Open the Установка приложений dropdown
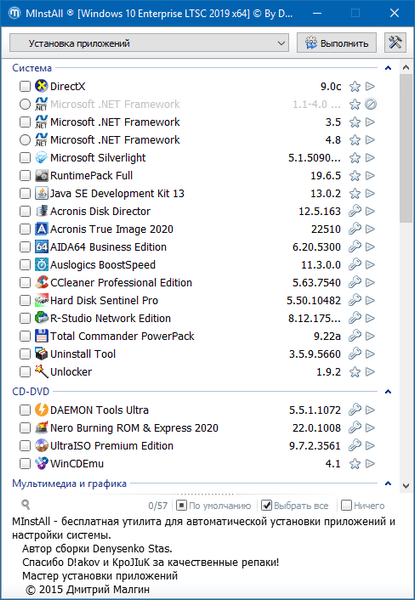The width and height of the screenshot is (415, 600). tap(149, 43)
